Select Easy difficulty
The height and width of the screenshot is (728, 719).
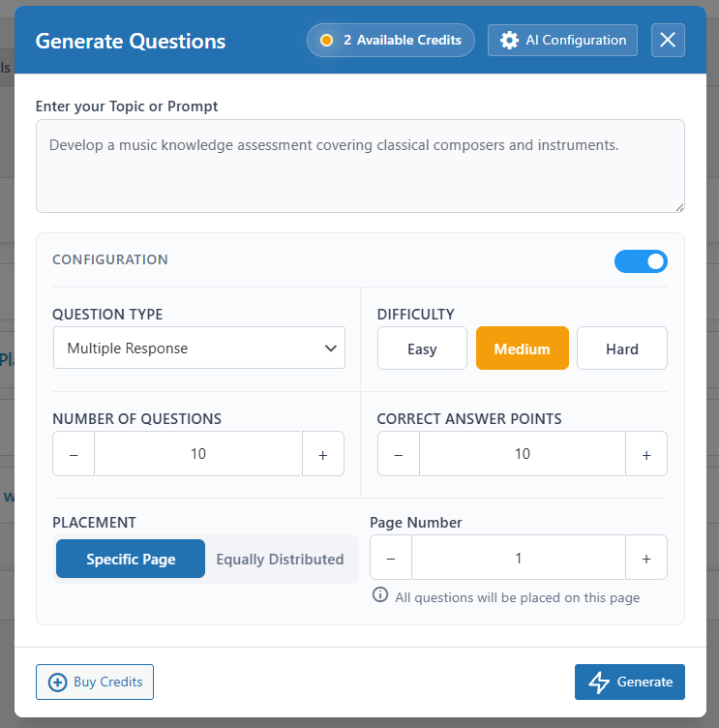point(422,349)
